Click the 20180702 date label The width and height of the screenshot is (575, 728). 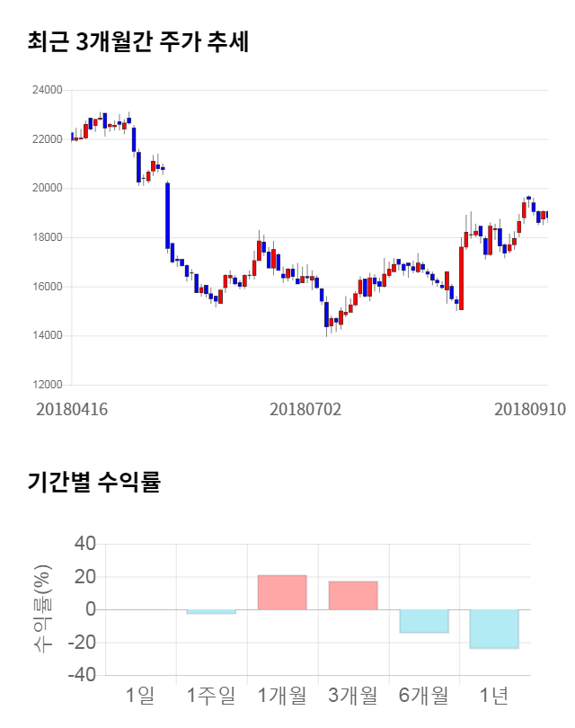point(305,409)
